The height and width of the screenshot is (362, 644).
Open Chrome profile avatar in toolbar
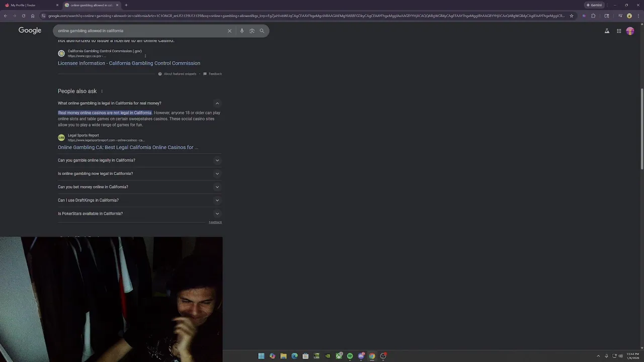click(x=629, y=16)
